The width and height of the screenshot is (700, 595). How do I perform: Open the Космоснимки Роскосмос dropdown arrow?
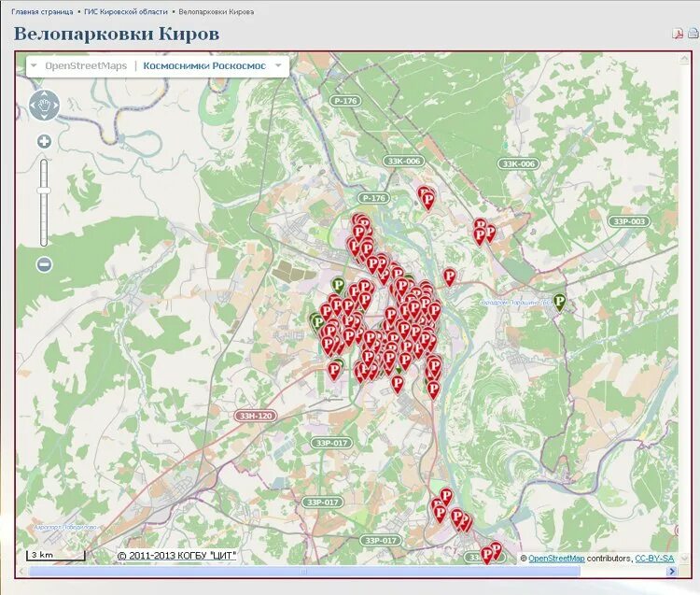[x=278, y=65]
